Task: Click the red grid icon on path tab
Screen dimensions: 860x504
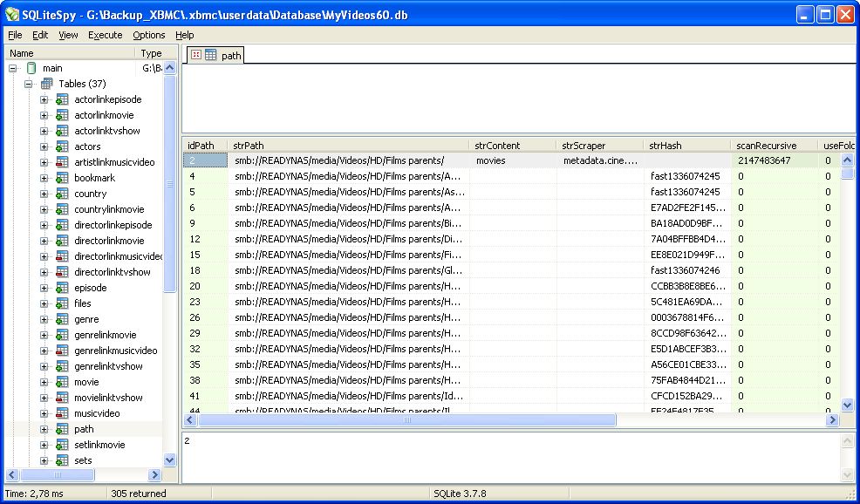Action: (x=196, y=55)
